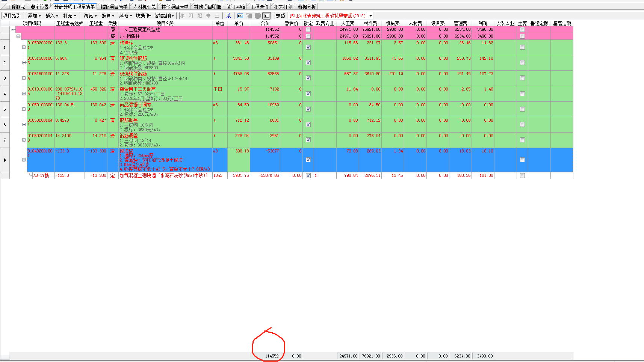Click the gray circle toolbar icon
Screen dimensions: 644x362
258,16
